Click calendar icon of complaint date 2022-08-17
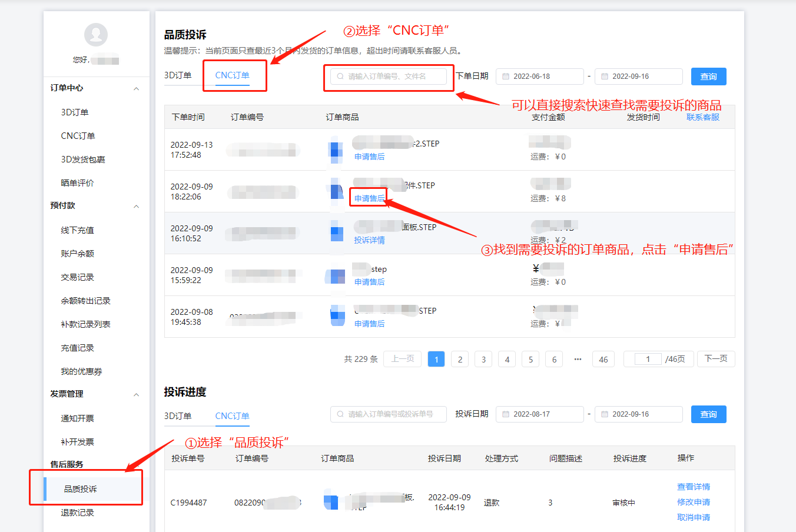 [x=506, y=414]
